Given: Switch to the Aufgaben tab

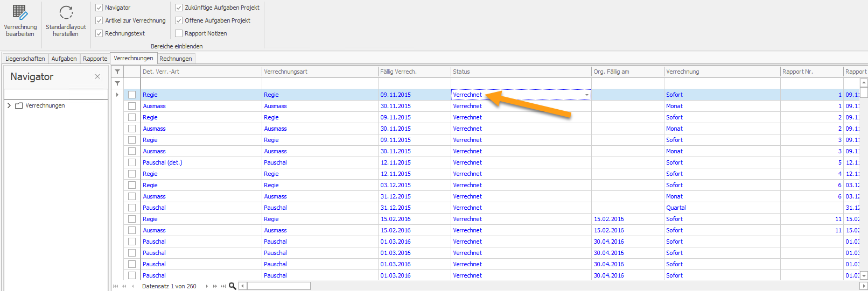Looking at the screenshot, I should click(x=64, y=59).
